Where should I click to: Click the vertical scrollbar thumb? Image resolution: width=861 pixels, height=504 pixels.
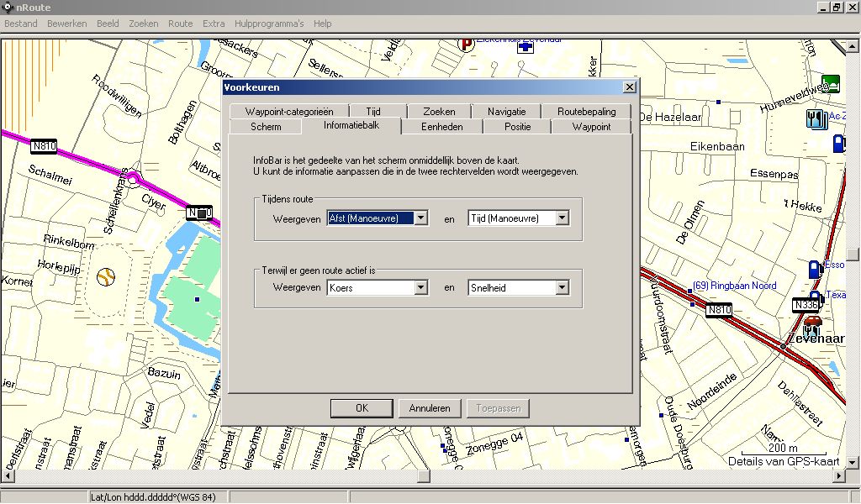click(x=853, y=254)
